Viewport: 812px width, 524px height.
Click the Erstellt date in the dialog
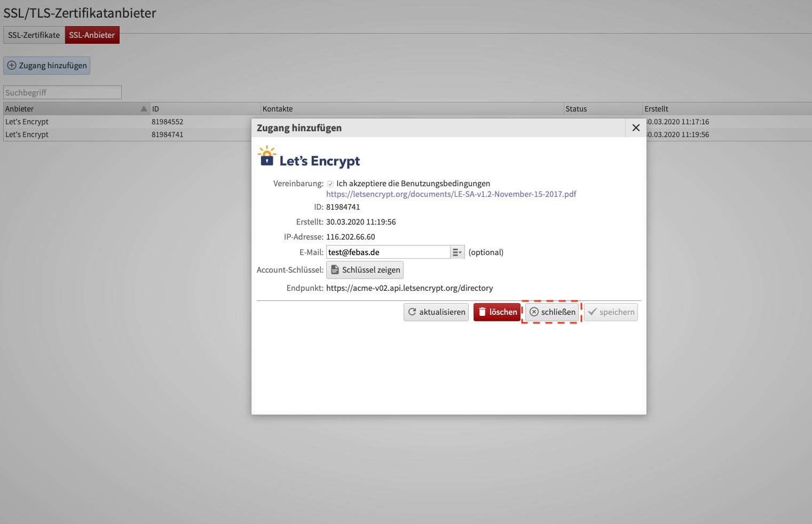[x=361, y=222]
